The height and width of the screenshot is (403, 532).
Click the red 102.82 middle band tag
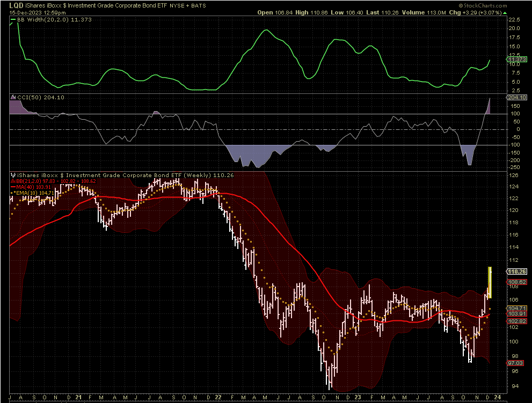[x=517, y=321]
